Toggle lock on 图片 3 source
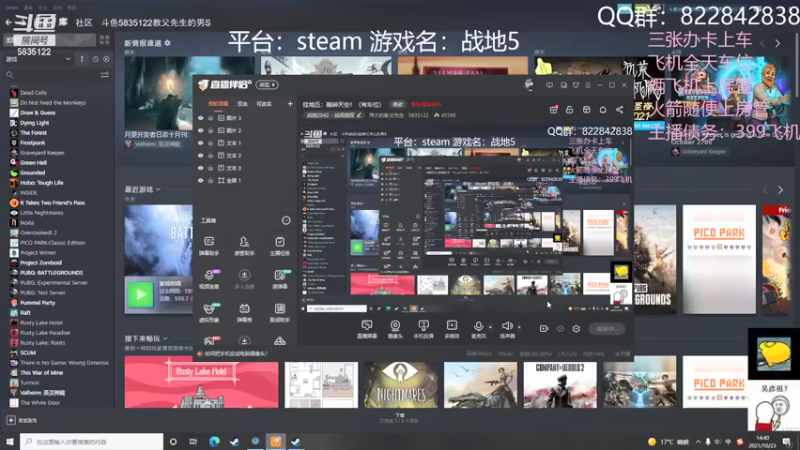 click(x=210, y=118)
